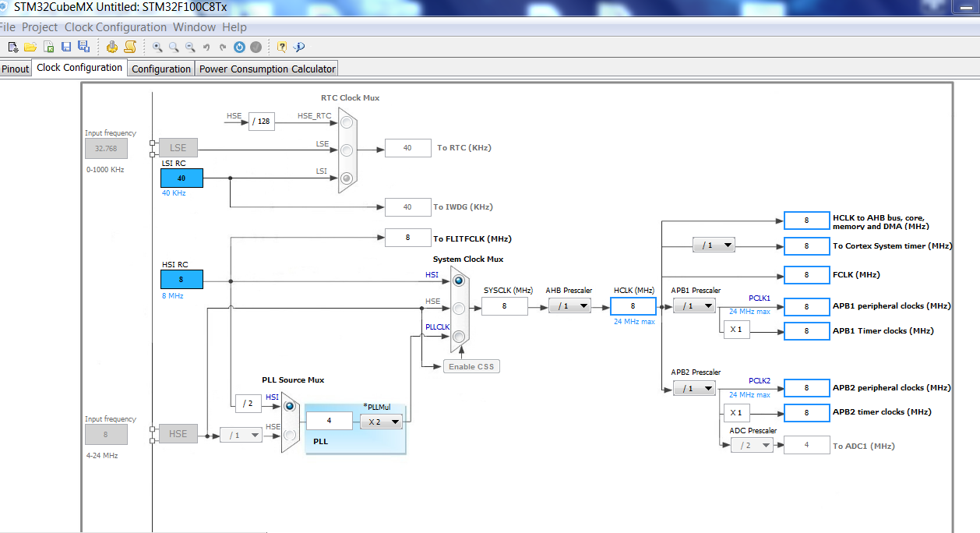Viewport: 980px width, 533px height.
Task: Click the APB1 peripheral clocks value field
Action: tap(807, 306)
